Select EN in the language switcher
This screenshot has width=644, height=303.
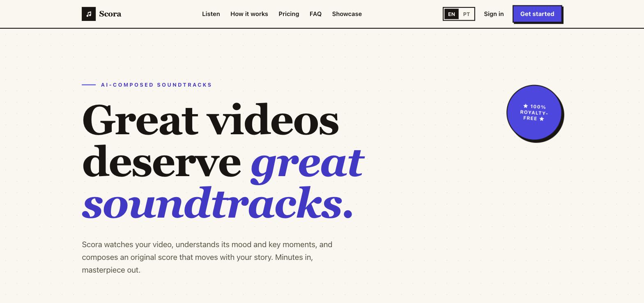coord(451,14)
